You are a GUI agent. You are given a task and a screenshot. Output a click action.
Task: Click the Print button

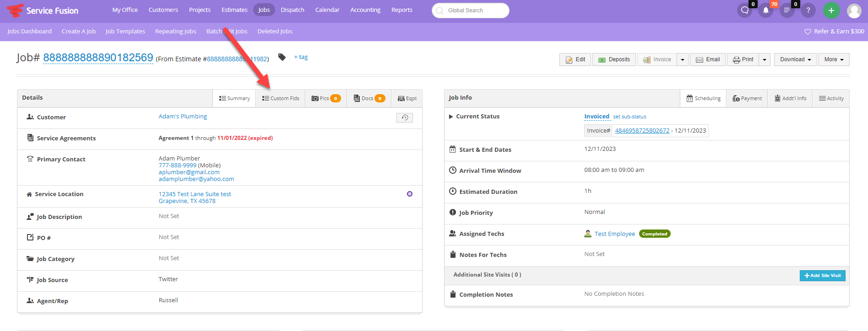pyautogui.click(x=743, y=59)
